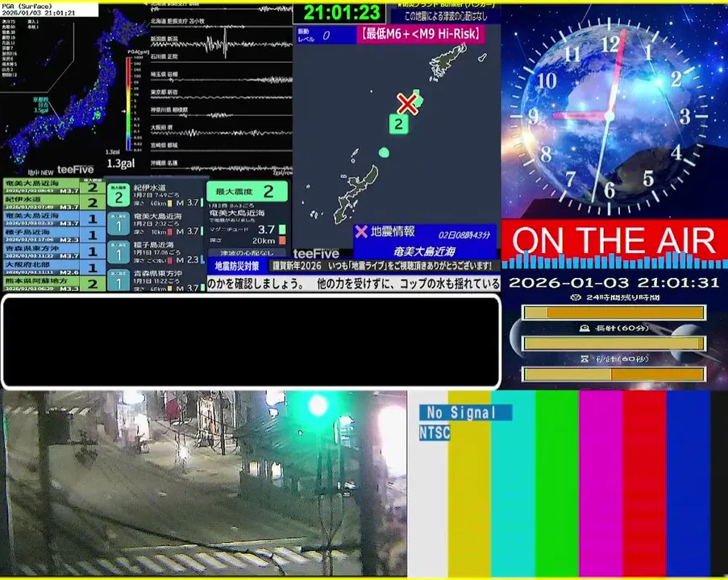The image size is (728, 580).
Task: Click the PGA rainbow color scale legend
Action: 129,104
